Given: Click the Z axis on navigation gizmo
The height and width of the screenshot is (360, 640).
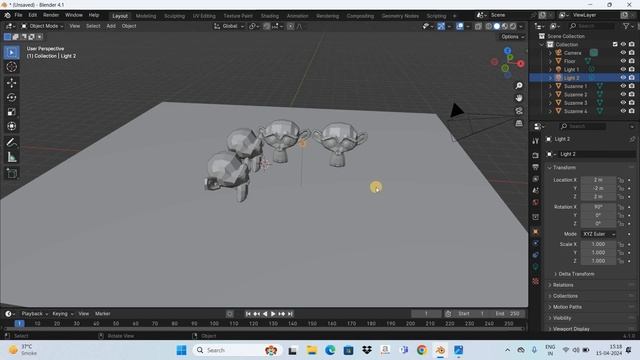Looking at the screenshot, I should click(507, 51).
